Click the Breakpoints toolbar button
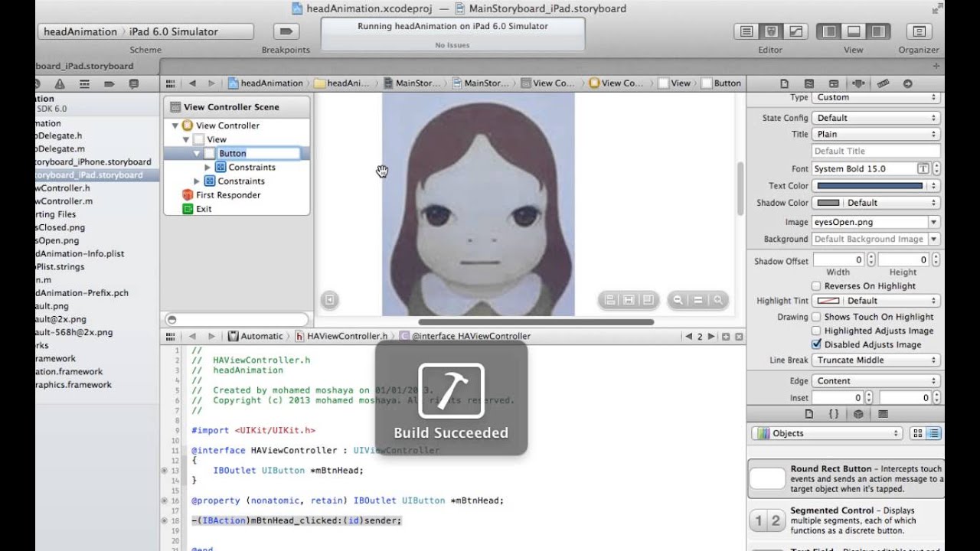The height and width of the screenshot is (551, 980). click(x=286, y=31)
